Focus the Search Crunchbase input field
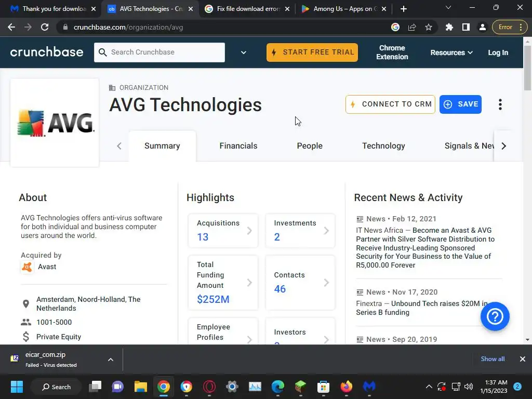The image size is (532, 399). point(159,52)
